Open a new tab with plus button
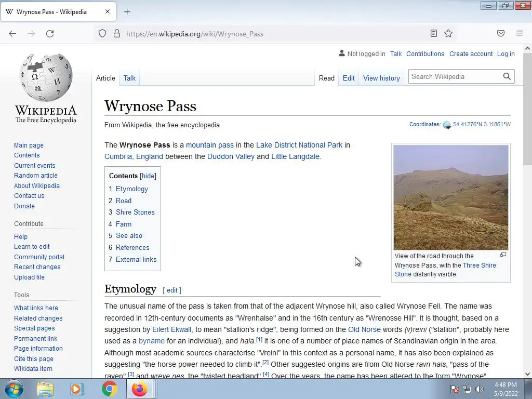The width and height of the screenshot is (532, 399). (127, 12)
